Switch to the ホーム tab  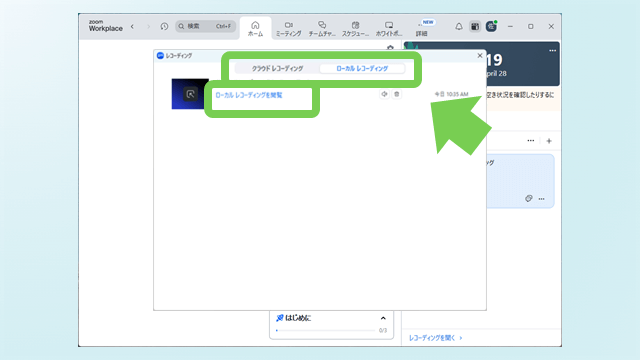coord(255,29)
